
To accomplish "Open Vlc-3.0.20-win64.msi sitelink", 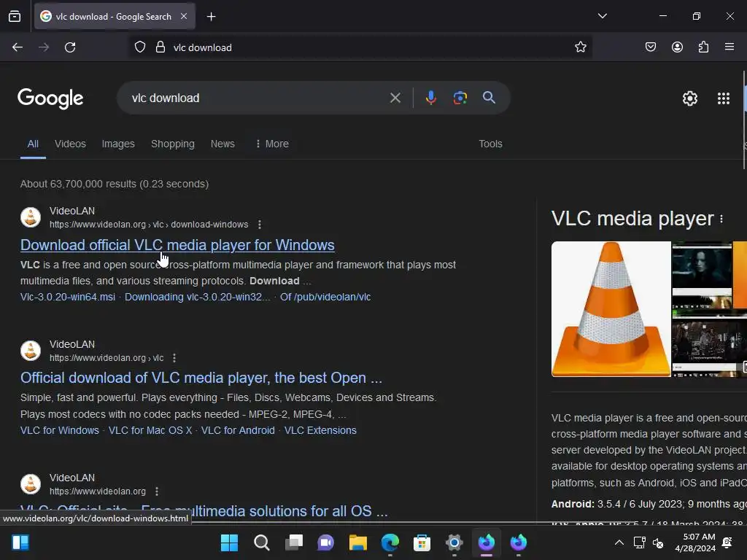I will pos(68,297).
